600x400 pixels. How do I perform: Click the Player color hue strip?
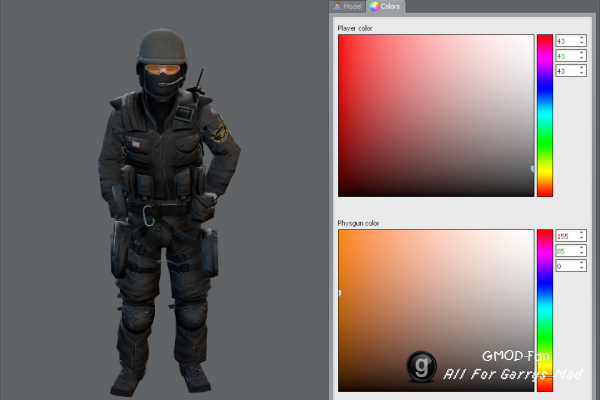click(545, 116)
